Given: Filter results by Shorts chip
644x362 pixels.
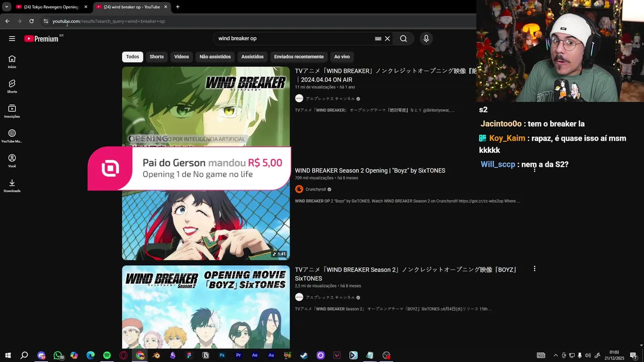Looking at the screenshot, I should [x=156, y=57].
